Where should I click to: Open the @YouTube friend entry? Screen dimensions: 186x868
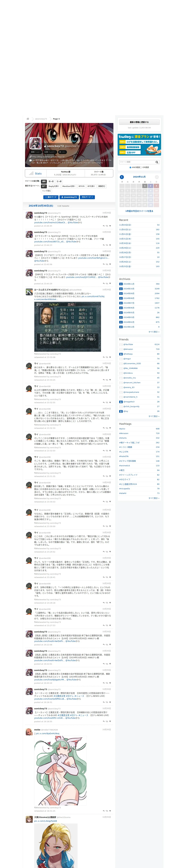pos(128,344)
